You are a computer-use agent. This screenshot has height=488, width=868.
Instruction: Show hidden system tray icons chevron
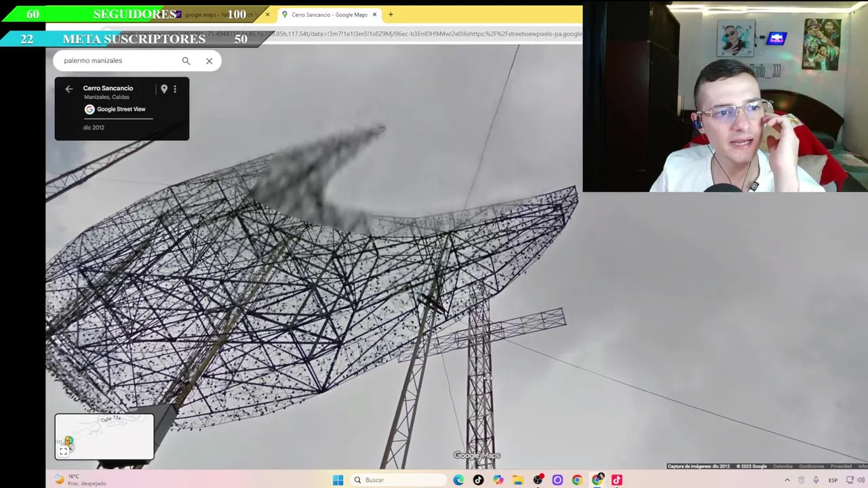(787, 480)
